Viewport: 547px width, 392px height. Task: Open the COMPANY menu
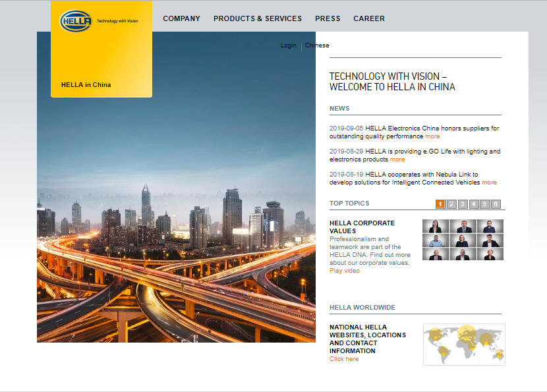click(x=181, y=18)
